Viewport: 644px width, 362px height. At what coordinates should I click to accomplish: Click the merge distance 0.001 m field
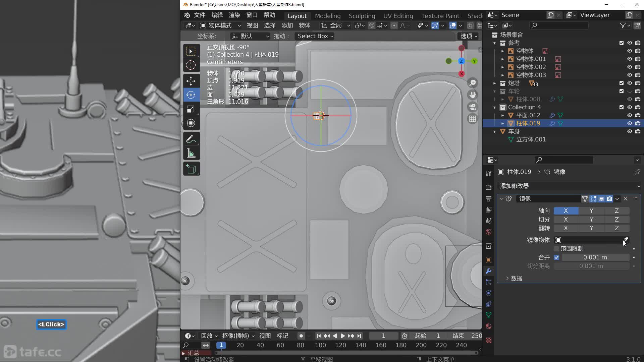pos(595,257)
